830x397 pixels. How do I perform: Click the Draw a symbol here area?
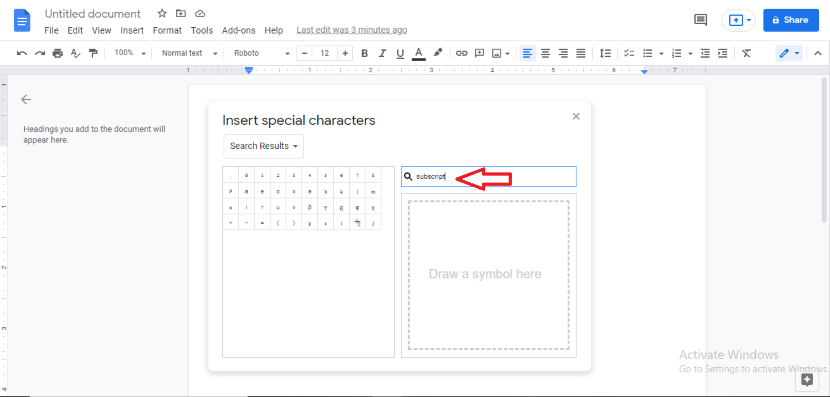[489, 275]
